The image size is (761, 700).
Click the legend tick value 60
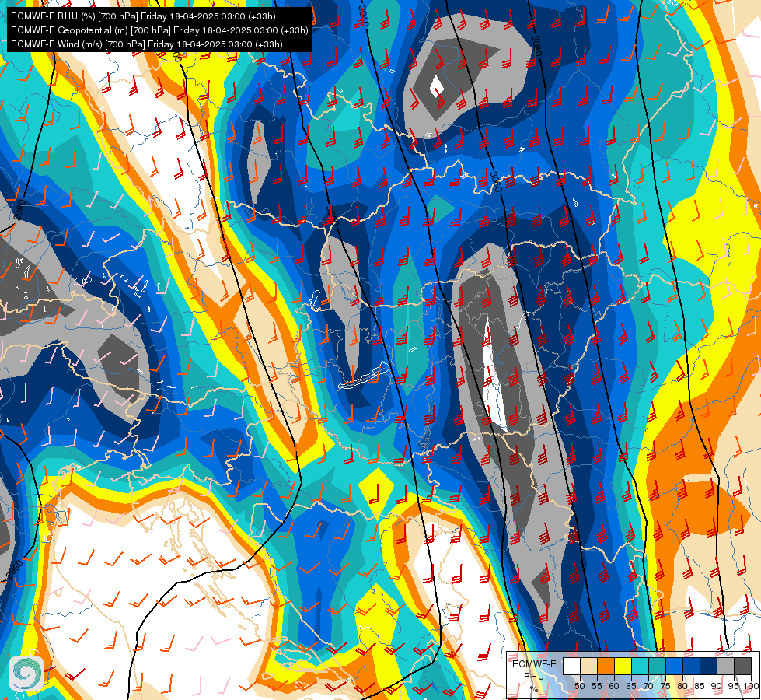[x=614, y=686]
